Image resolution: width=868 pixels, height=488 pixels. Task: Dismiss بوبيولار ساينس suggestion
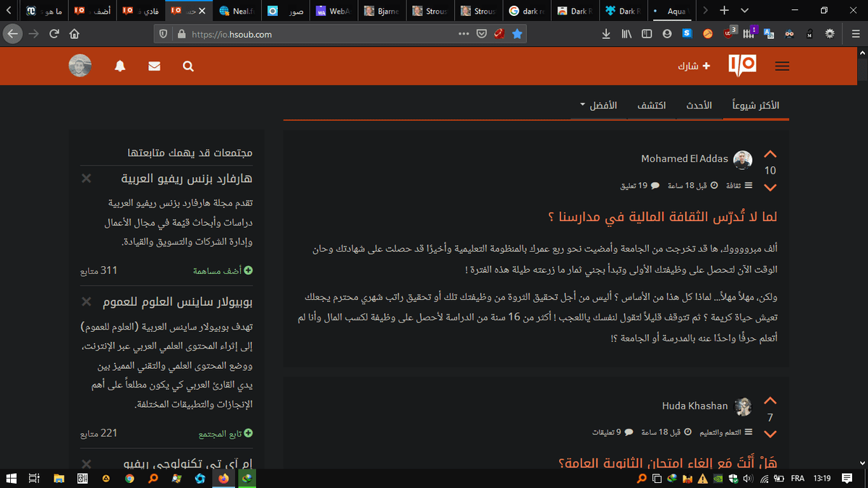pyautogui.click(x=86, y=301)
